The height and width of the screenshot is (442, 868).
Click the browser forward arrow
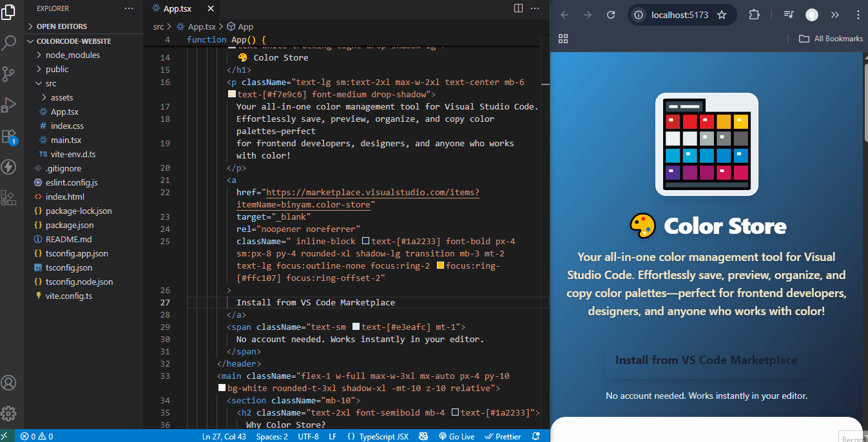(587, 15)
